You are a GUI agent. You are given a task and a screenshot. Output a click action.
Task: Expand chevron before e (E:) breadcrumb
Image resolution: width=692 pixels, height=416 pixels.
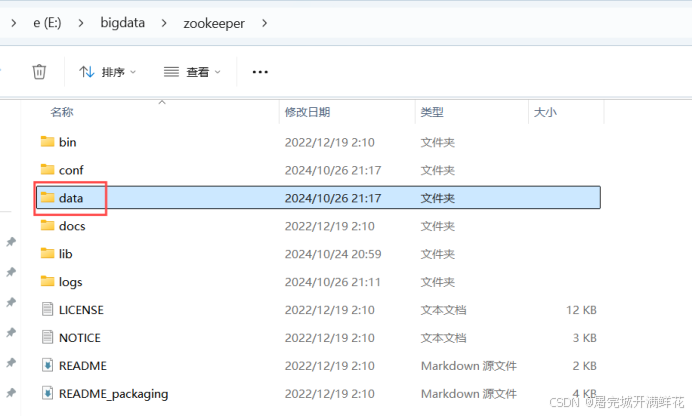point(14,23)
